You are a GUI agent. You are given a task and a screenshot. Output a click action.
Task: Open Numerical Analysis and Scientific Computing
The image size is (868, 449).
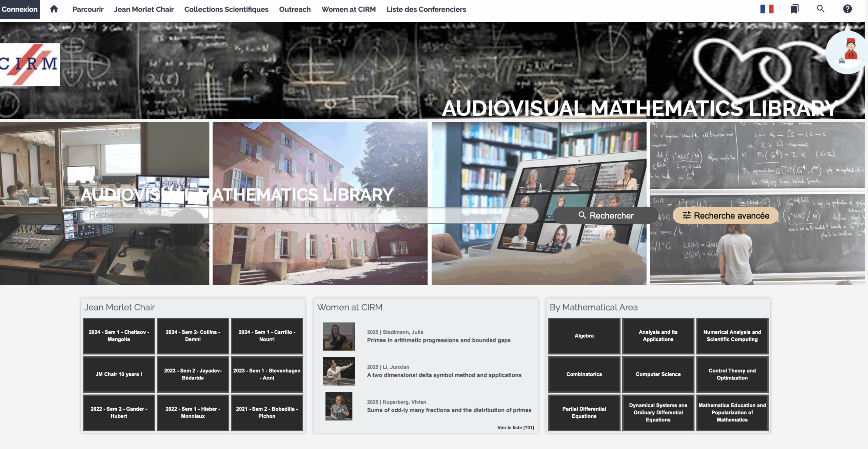(732, 336)
